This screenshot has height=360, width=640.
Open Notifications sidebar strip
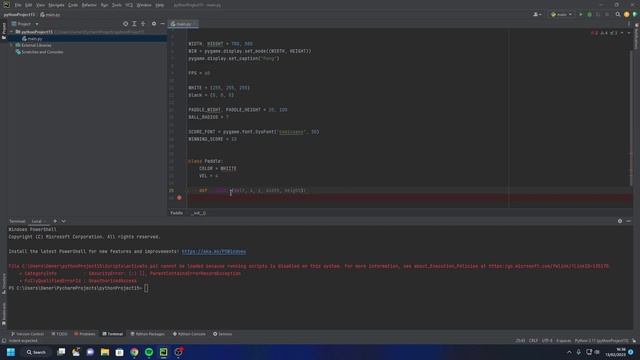[x=636, y=36]
